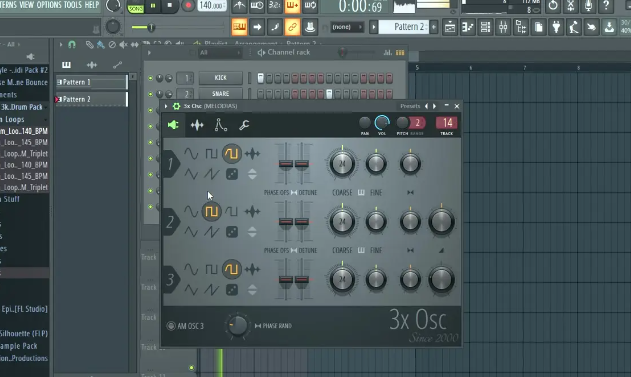Show piano patterns icon in pattern picker
This screenshot has height=377, width=631.
[x=66, y=65]
